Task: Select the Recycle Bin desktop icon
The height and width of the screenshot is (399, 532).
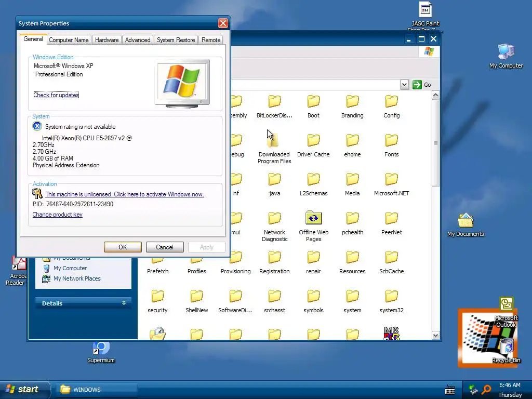Action: (506, 351)
